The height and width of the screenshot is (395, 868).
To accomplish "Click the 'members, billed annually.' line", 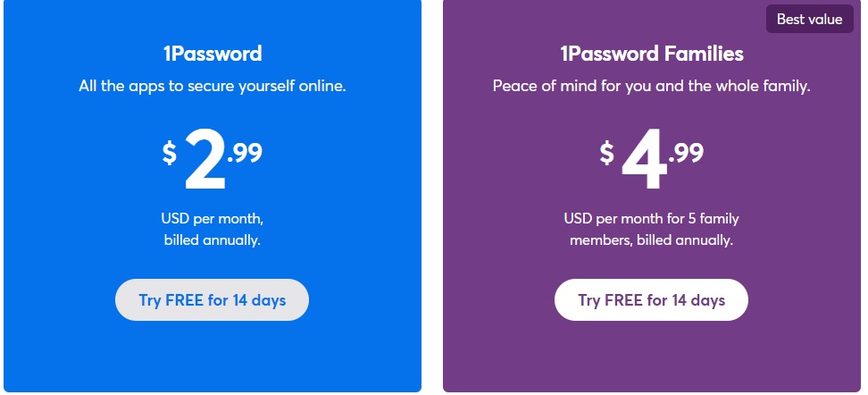I will (x=651, y=240).
